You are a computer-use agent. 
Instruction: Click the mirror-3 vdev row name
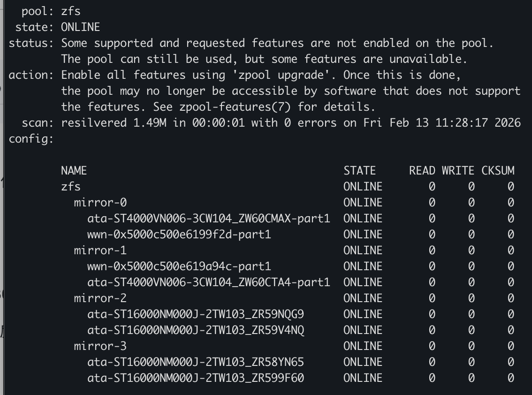pyautogui.click(x=100, y=346)
